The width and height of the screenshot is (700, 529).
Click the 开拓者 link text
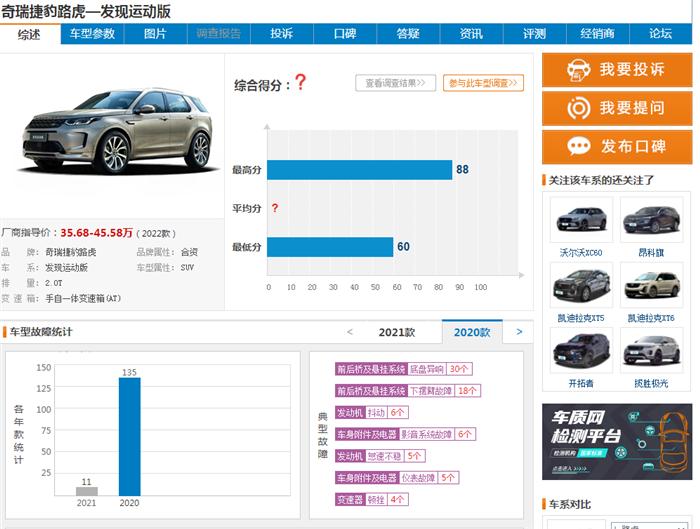point(581,383)
